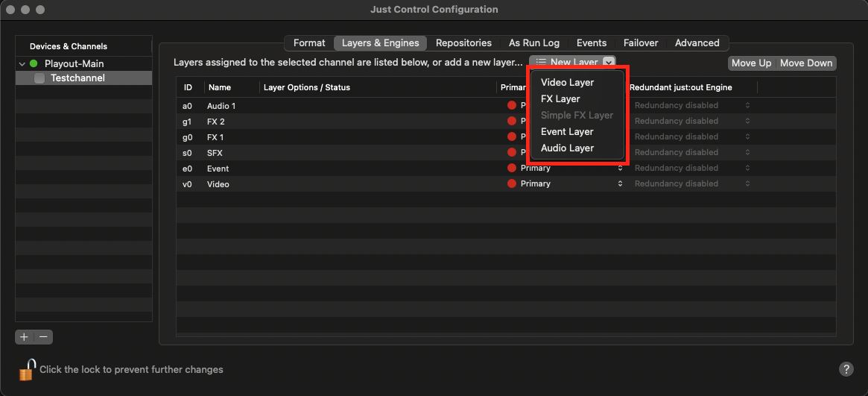Click the a0 layer ID cell
868x396 pixels.
[187, 105]
